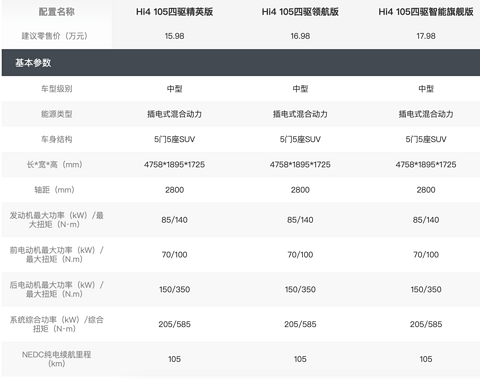480x379 pixels.
Task: Click the 基本参数 section header
Action: 241,63
